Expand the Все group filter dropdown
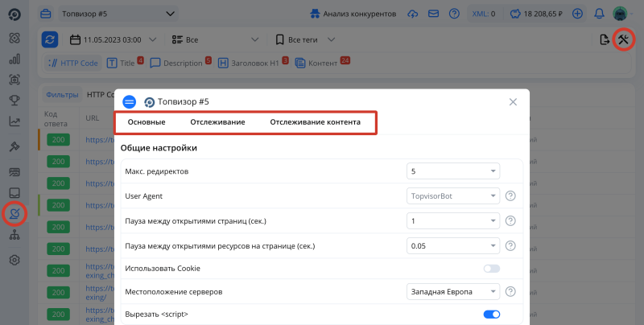This screenshot has height=325, width=644. click(215, 39)
